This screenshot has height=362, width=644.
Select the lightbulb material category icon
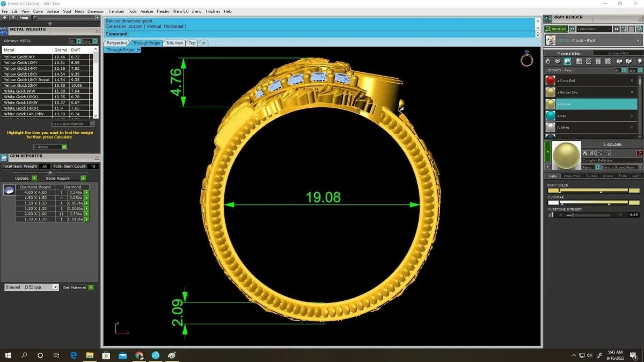pyautogui.click(x=639, y=62)
